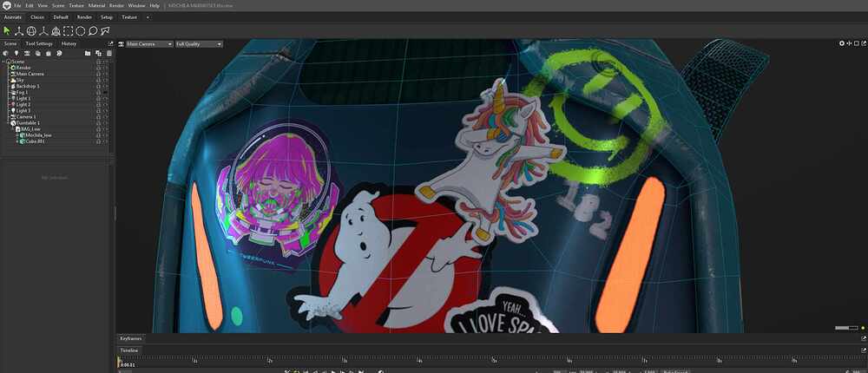Open the Full Quality dropdown
This screenshot has height=373, width=868.
[199, 43]
